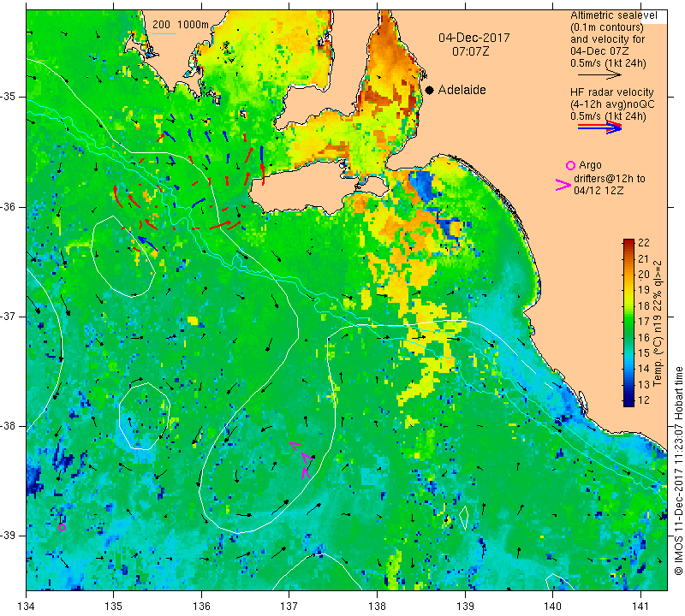Click latitude axis label -38
The image size is (685, 616).
click(x=9, y=426)
